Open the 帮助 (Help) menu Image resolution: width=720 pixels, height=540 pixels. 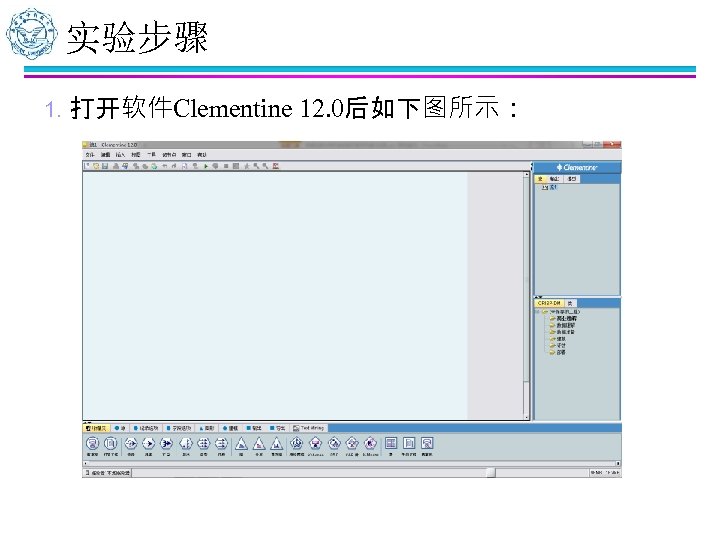[x=202, y=155]
